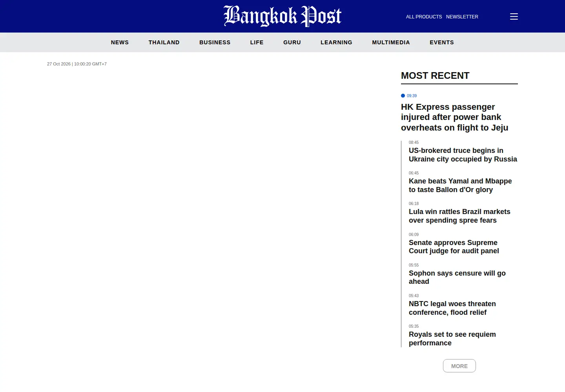Click the 05:55 timestamp

point(414,265)
